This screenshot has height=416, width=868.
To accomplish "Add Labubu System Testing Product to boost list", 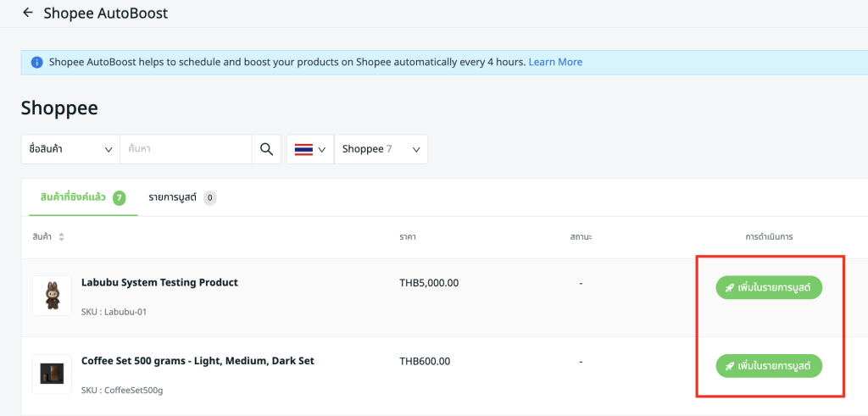I will click(769, 288).
